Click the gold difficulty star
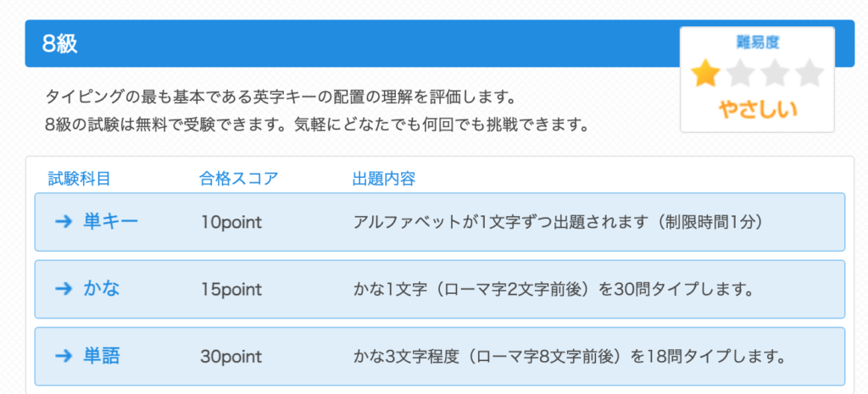This screenshot has height=394, width=868. point(705,75)
